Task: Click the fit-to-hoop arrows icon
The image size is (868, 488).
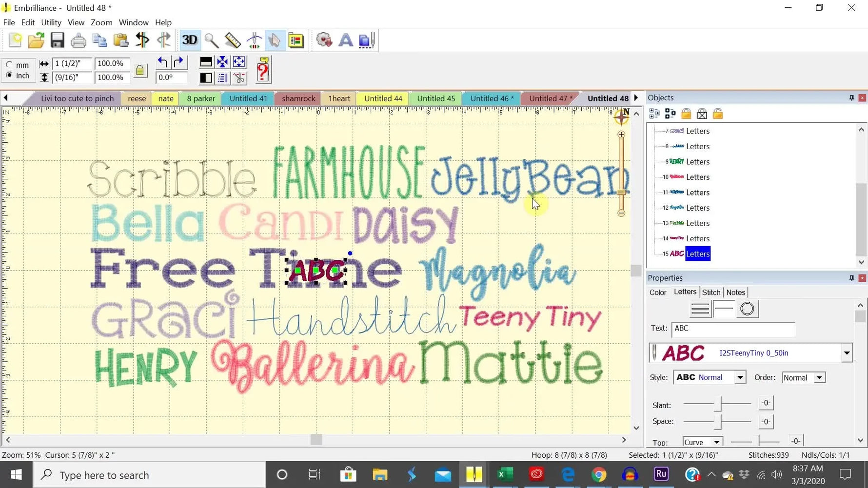Action: pos(239,62)
